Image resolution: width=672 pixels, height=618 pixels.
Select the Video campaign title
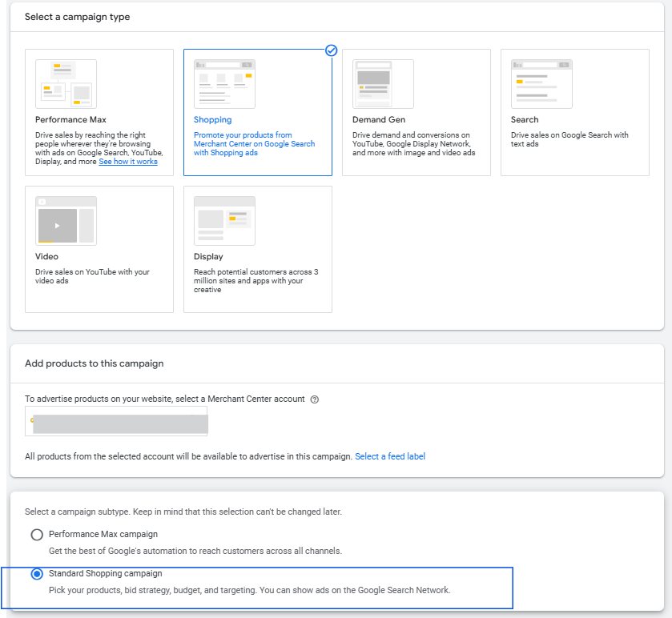tap(46, 256)
